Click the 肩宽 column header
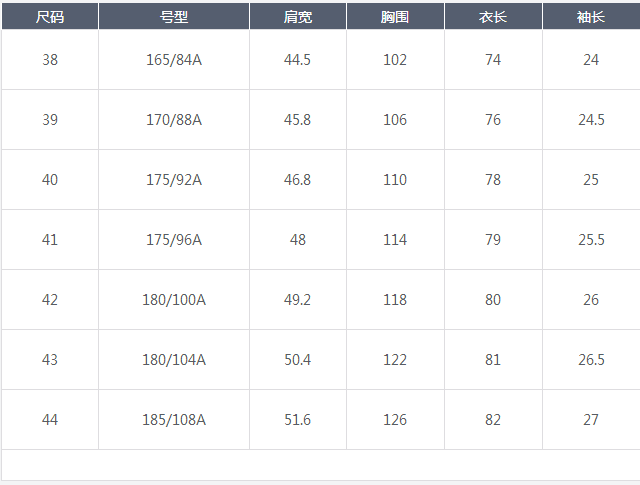This screenshot has height=485, width=640. click(298, 17)
